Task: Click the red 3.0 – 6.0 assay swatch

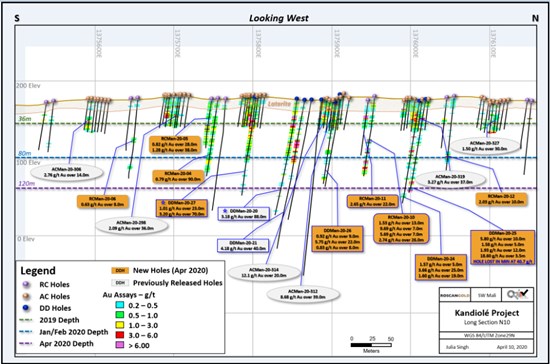Action: (x=120, y=335)
